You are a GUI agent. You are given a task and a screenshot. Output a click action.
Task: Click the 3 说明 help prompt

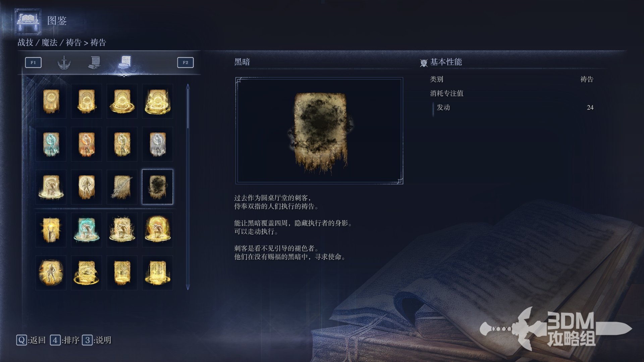(x=97, y=340)
